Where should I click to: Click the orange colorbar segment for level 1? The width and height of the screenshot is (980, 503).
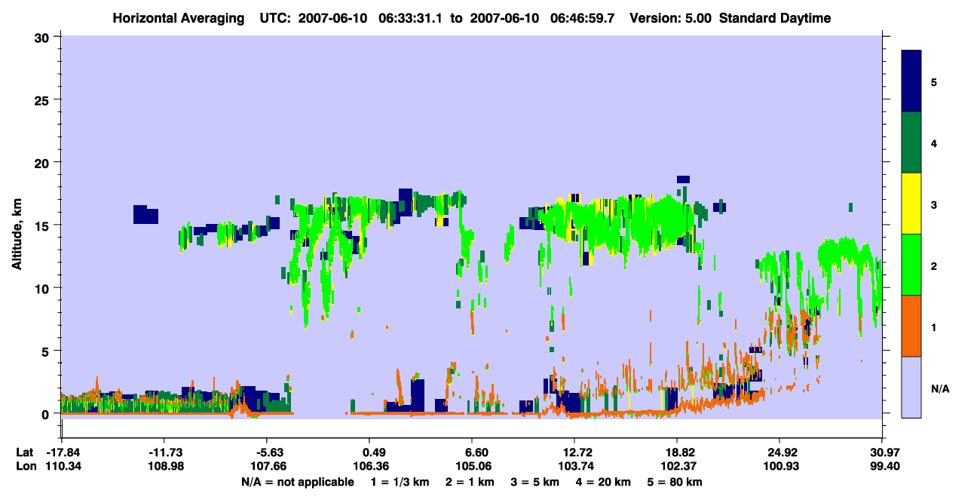(x=911, y=325)
